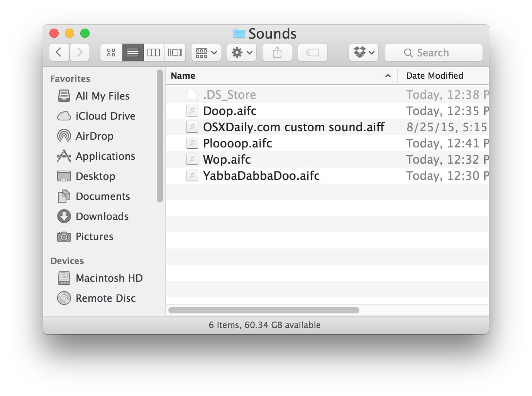This screenshot has height=396, width=532.
Task: Sort by the Name column header
Action: pos(282,76)
